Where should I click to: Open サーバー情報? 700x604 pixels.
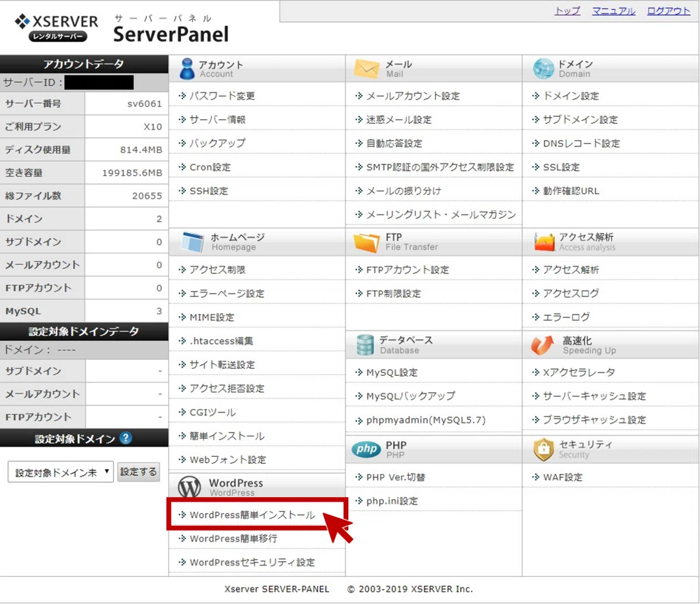(218, 120)
